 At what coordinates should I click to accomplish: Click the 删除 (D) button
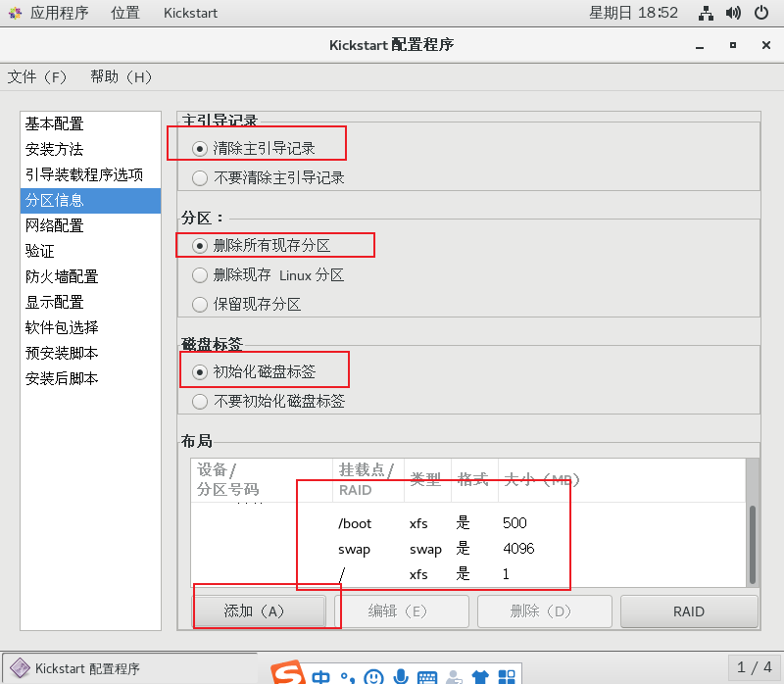click(545, 611)
